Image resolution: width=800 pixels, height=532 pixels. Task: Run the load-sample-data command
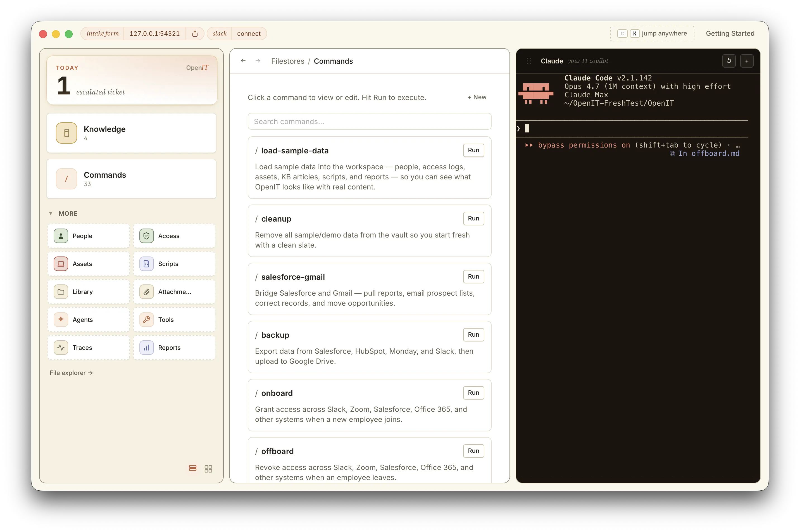[473, 150]
